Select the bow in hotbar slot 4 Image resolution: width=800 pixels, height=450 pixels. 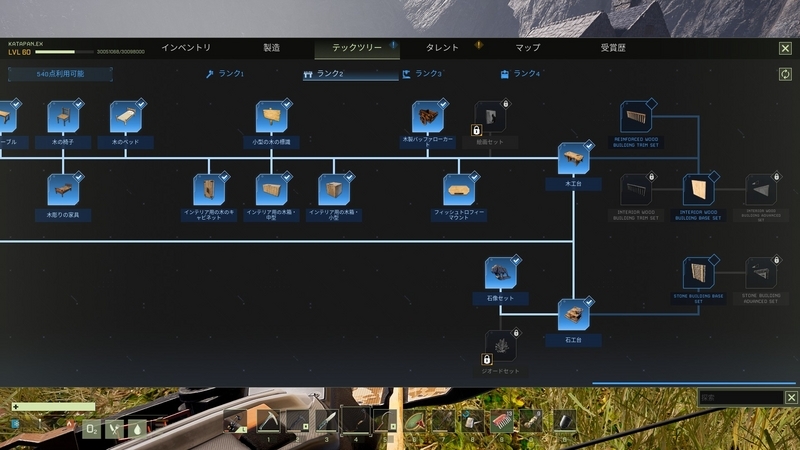(356, 420)
